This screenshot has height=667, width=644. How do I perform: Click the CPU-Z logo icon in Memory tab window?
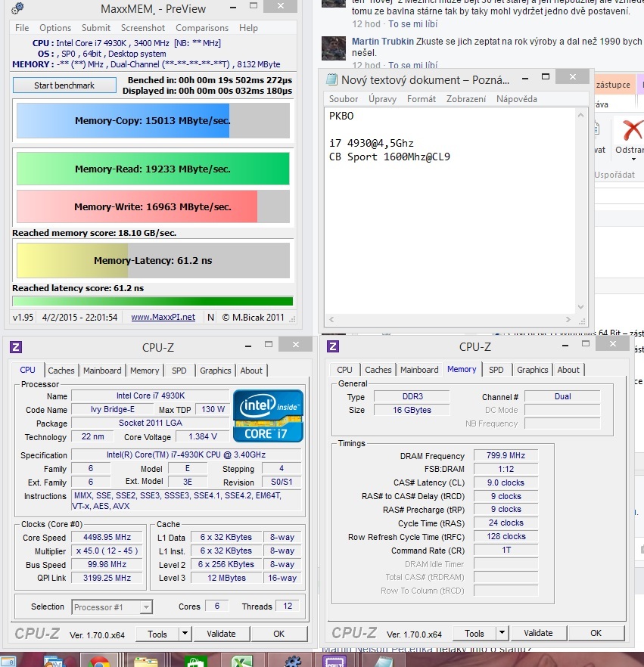point(333,346)
